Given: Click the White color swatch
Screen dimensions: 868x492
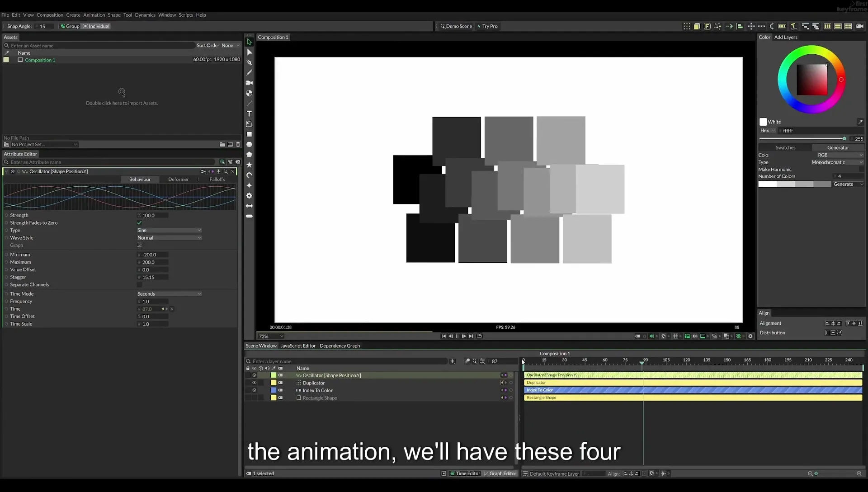Looking at the screenshot, I should coord(763,122).
